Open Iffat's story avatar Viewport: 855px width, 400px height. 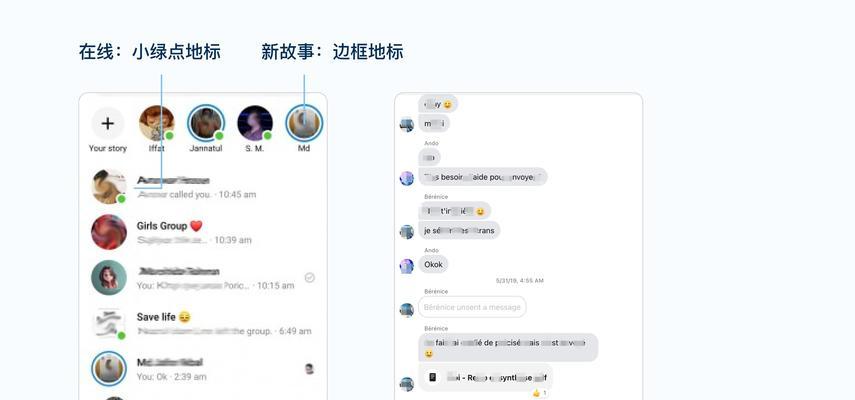(156, 123)
